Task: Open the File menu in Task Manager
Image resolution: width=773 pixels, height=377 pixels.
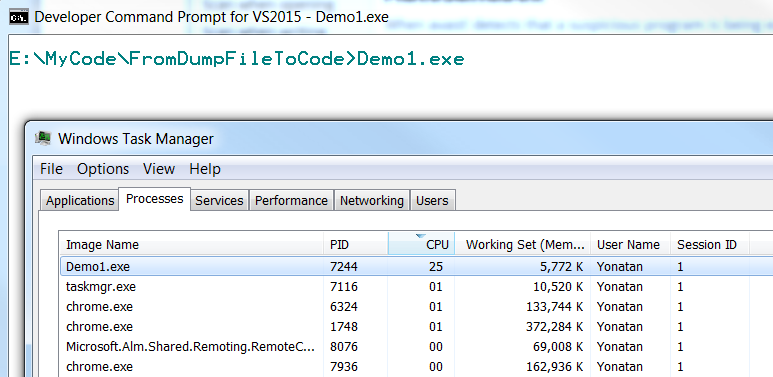Action: tap(51, 169)
